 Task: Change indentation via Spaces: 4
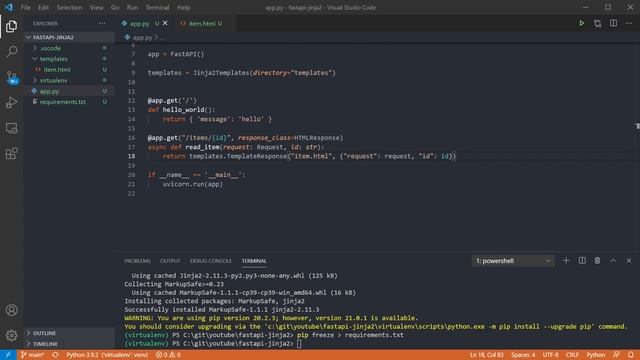point(523,355)
